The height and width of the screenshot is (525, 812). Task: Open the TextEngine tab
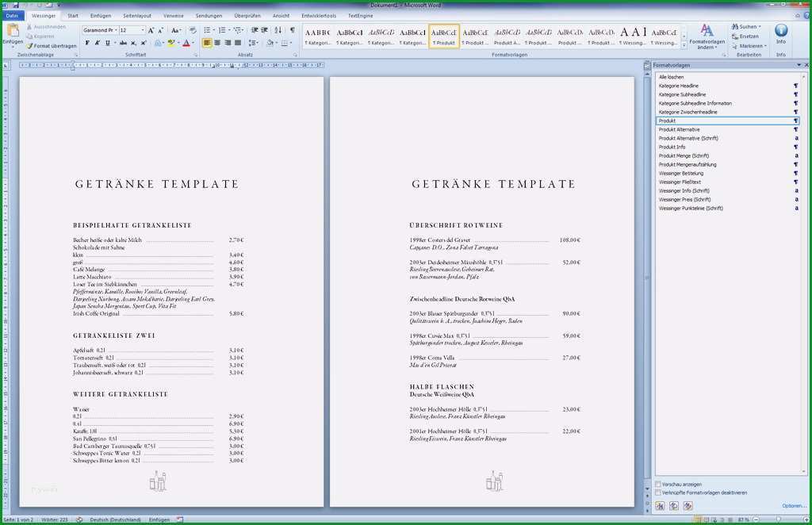click(x=361, y=16)
